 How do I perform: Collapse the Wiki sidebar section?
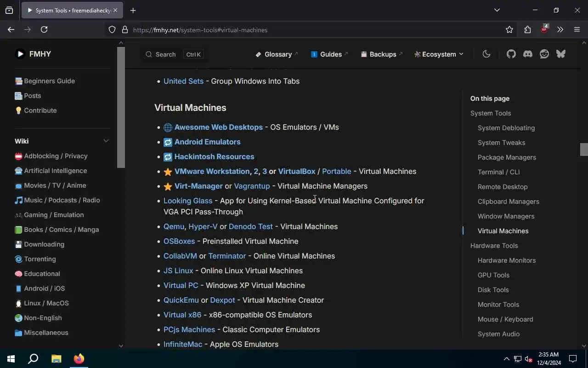tap(106, 141)
